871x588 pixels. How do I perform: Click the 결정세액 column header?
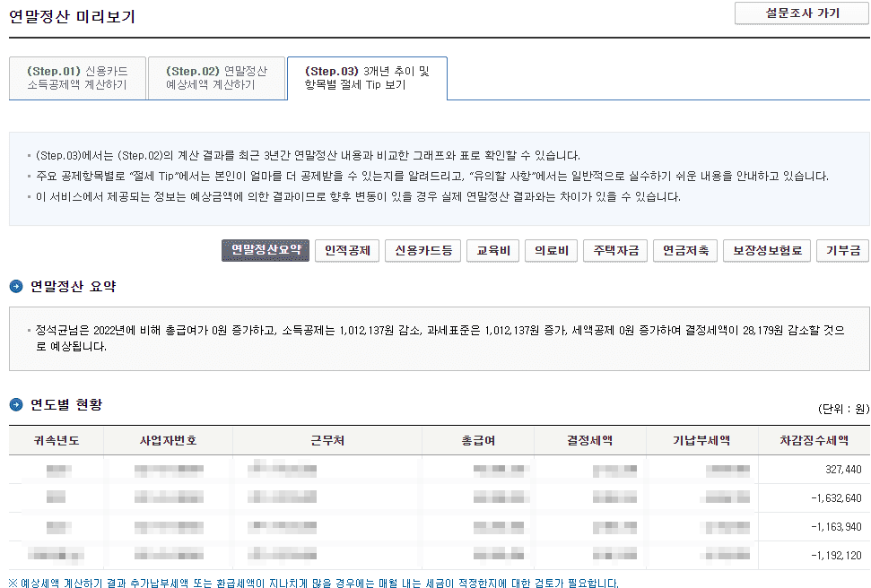pyautogui.click(x=590, y=441)
